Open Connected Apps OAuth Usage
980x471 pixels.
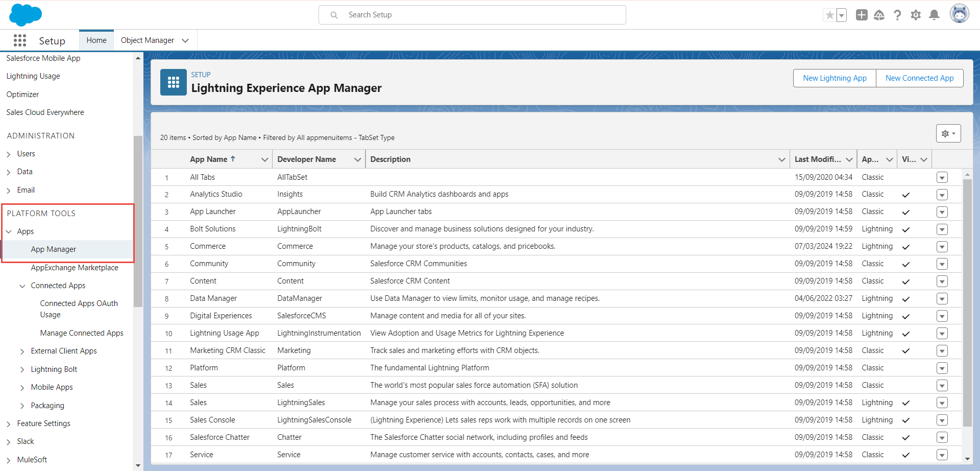point(79,309)
